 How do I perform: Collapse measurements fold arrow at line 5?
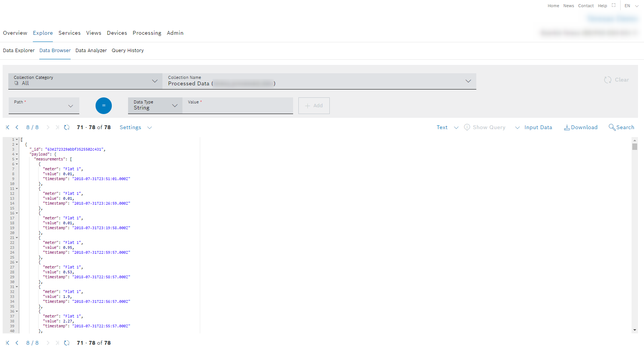tap(17, 159)
